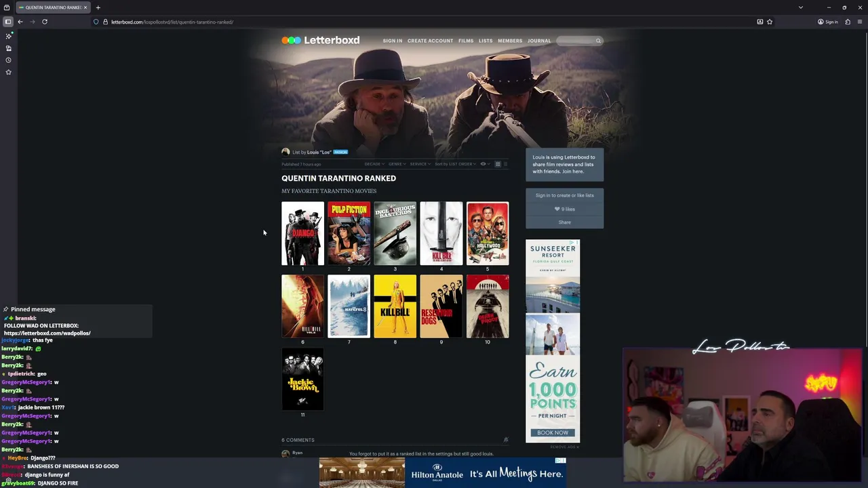Switch to detailed list view
The width and height of the screenshot is (868, 488).
505,164
